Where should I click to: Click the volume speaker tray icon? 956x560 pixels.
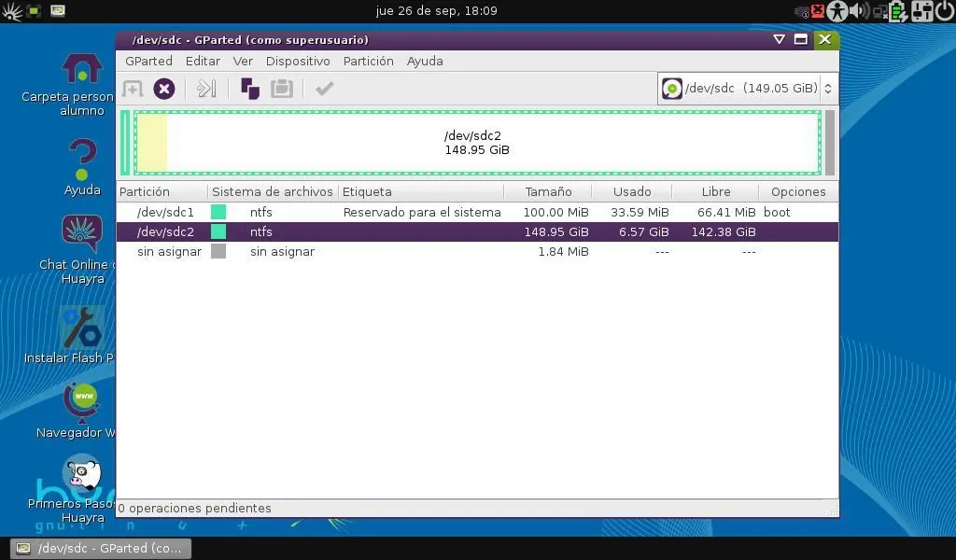point(859,11)
